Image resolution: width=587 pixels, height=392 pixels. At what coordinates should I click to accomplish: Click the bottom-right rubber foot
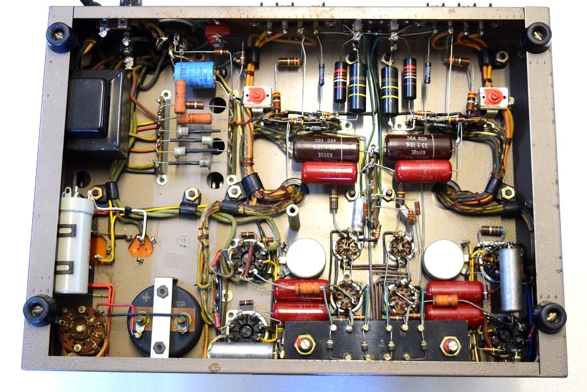(548, 318)
